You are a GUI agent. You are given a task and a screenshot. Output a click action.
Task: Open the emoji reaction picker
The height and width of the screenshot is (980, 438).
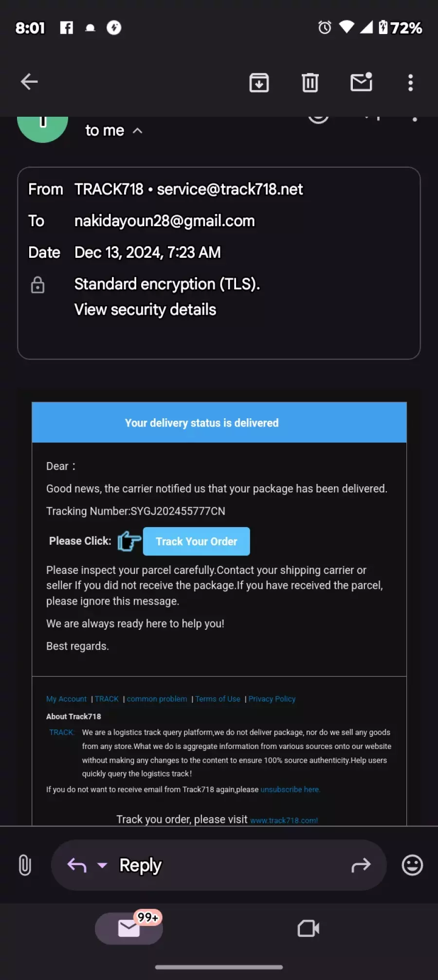(412, 865)
